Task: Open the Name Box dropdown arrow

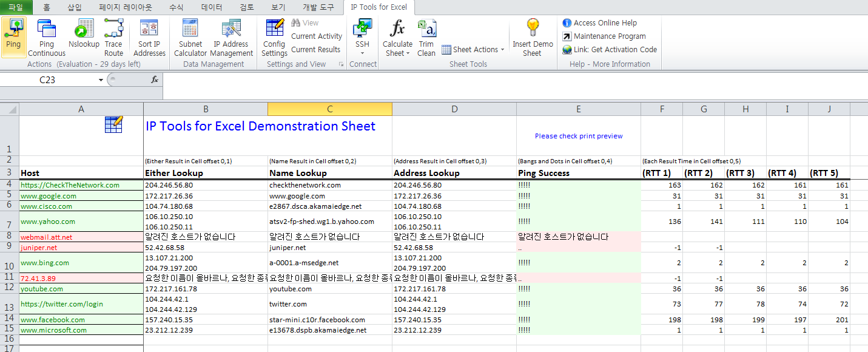Action: coord(101,80)
